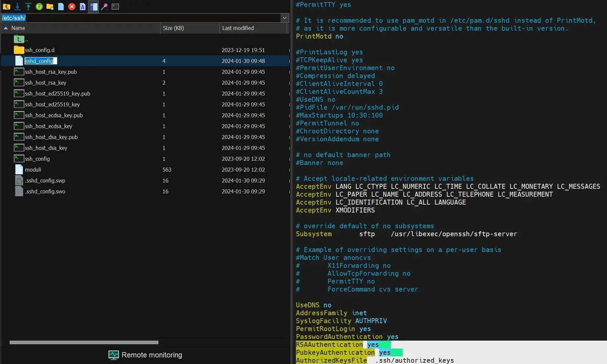This screenshot has height=364, width=607.
Task: Sort by Last modified column
Action: [x=253, y=28]
